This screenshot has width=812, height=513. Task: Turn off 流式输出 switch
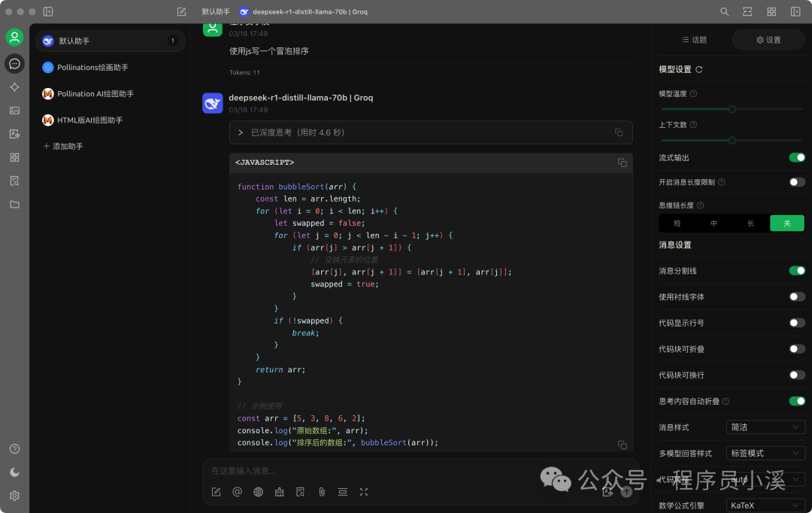[x=797, y=157]
